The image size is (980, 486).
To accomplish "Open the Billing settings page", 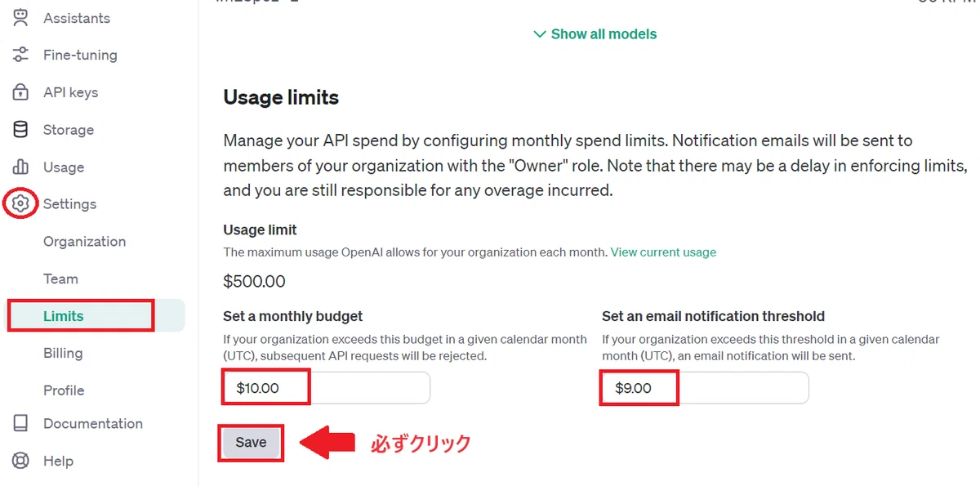I will click(x=63, y=353).
